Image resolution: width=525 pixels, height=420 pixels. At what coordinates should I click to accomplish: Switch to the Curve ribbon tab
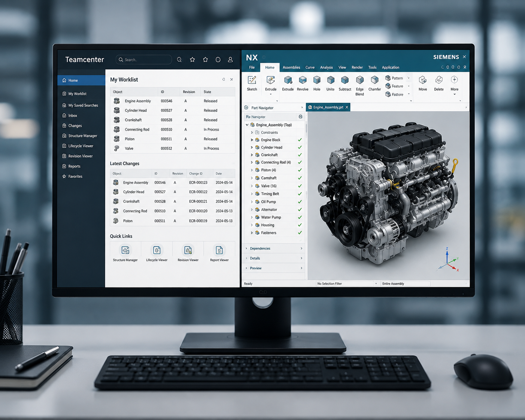click(310, 67)
